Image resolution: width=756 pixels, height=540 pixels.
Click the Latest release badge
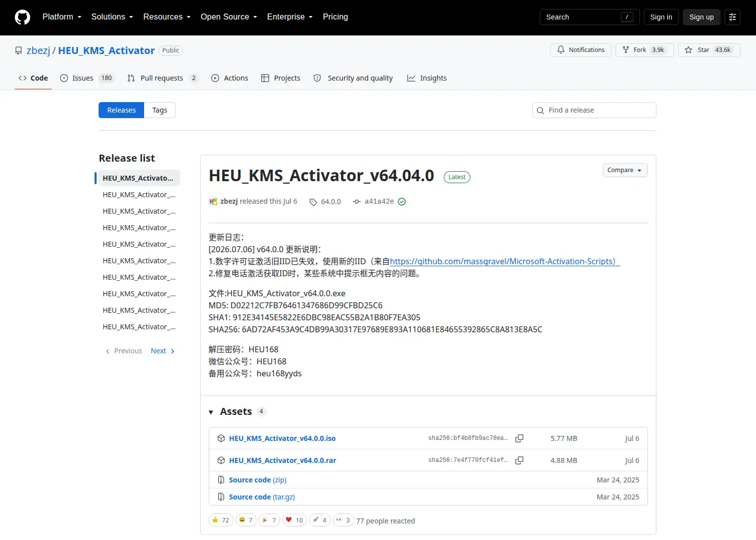457,177
